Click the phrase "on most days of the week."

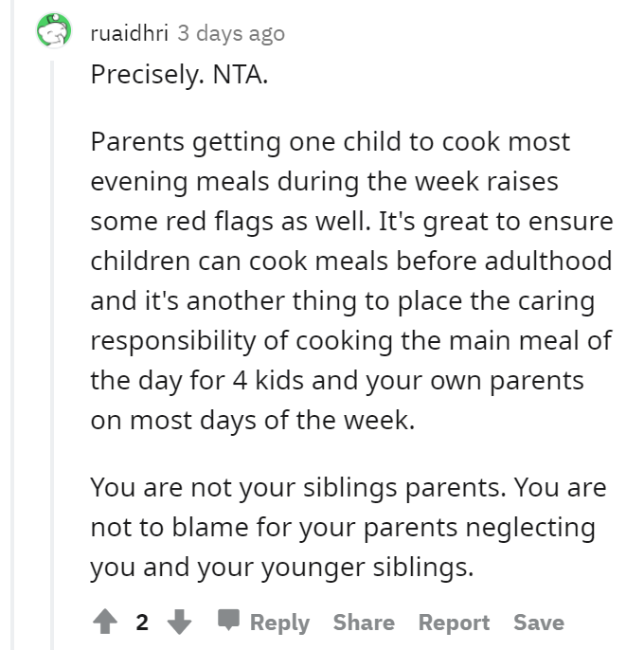coord(253,421)
